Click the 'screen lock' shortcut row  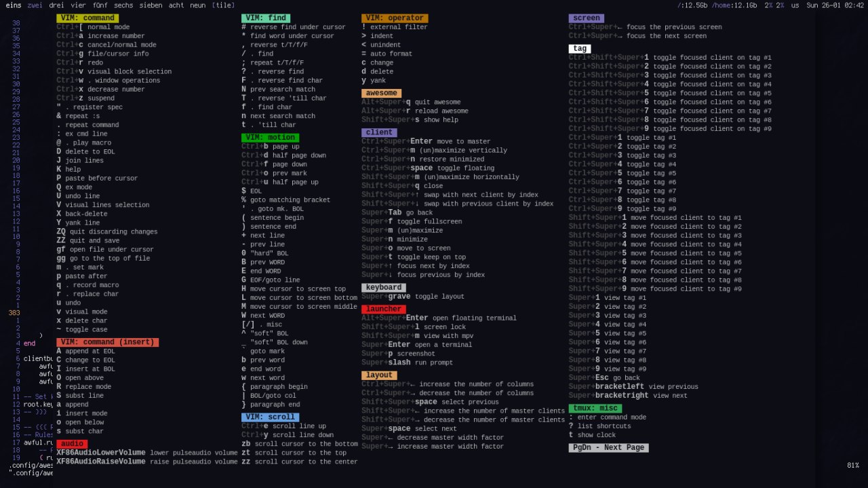coord(414,327)
